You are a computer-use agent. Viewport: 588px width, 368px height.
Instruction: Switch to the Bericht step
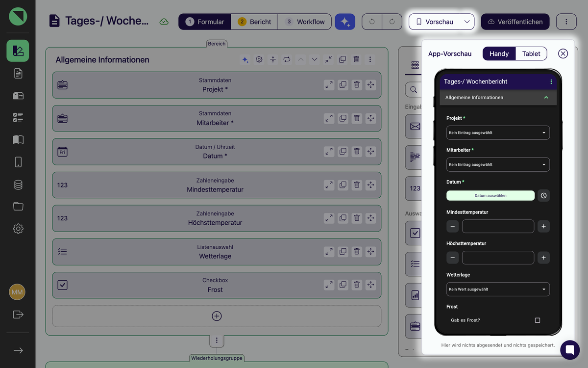(254, 22)
